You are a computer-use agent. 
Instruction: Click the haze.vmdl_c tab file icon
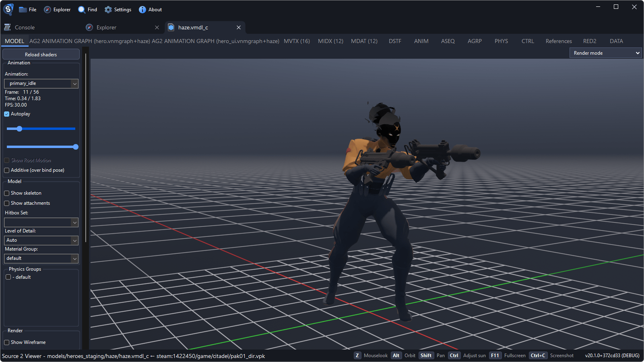pyautogui.click(x=171, y=27)
